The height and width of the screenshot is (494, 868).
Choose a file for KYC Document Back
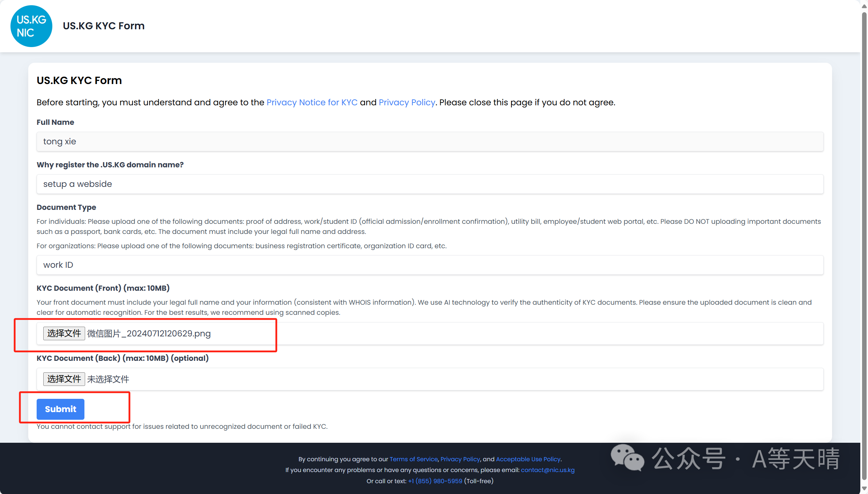point(64,379)
